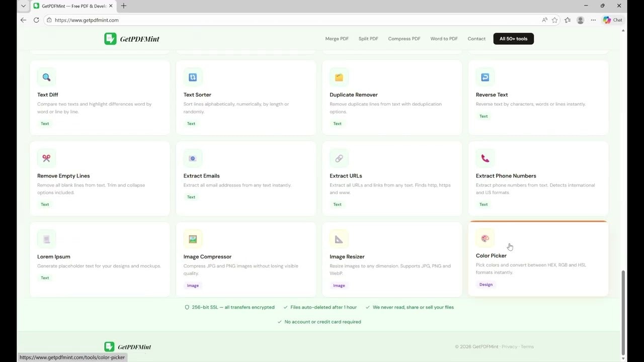The image size is (644, 362).
Task: Open the Extract Emails tool title
Action: tap(202, 176)
